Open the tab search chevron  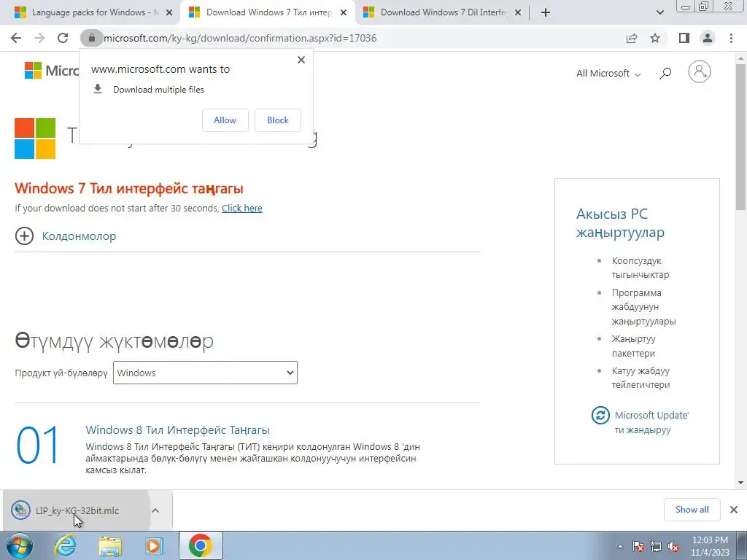tap(659, 13)
